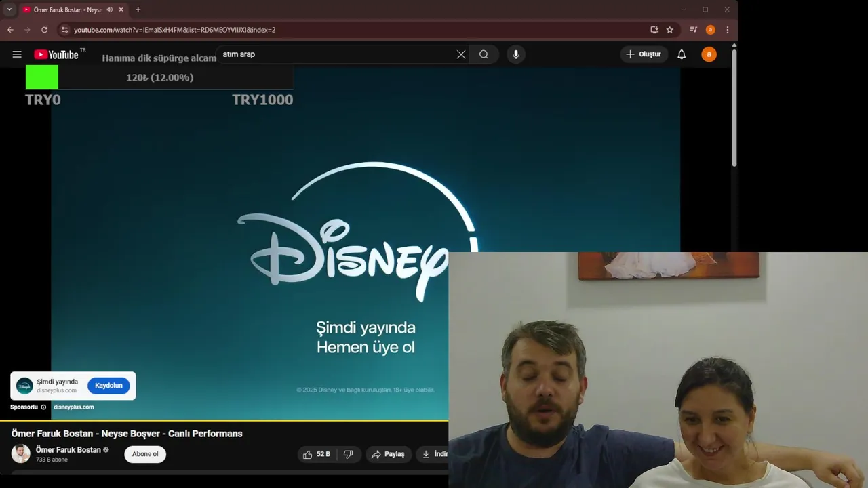Clear the search text with the X
Viewport: 868px width, 488px height.
click(x=461, y=54)
